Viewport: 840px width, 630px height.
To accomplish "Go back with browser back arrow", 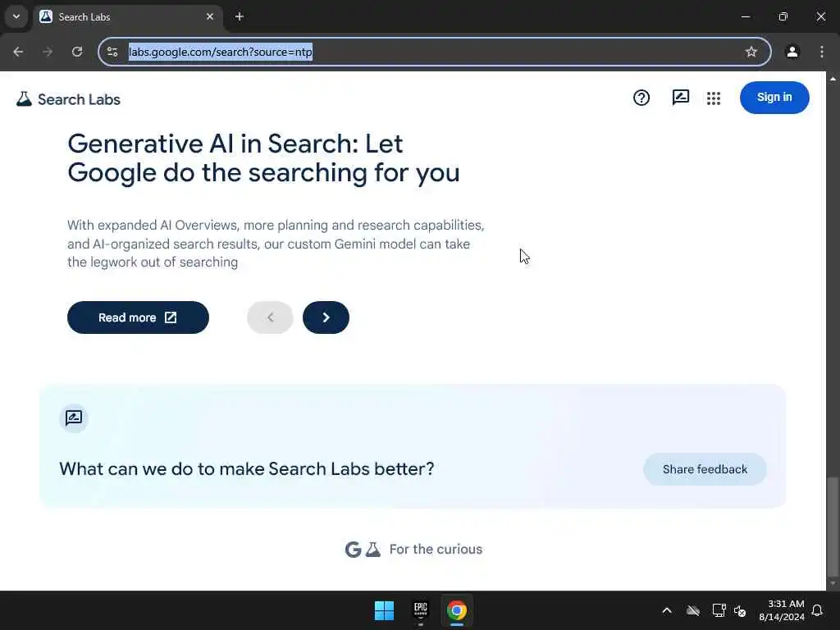I will click(18, 52).
